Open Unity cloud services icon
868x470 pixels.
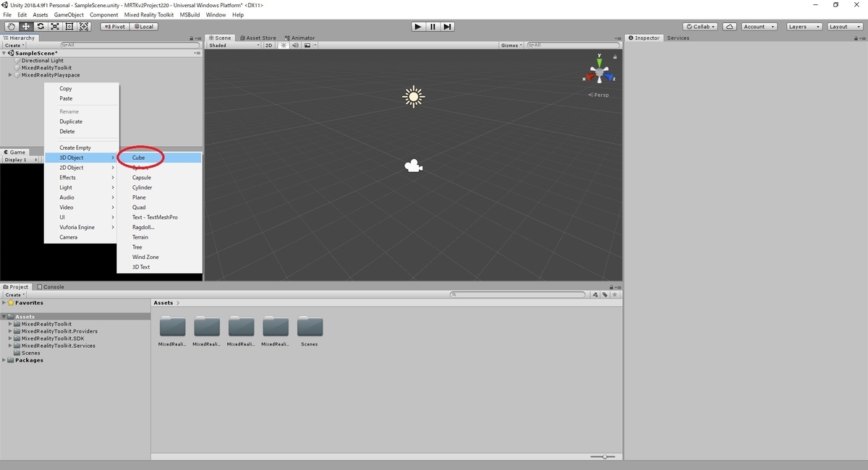click(x=730, y=27)
